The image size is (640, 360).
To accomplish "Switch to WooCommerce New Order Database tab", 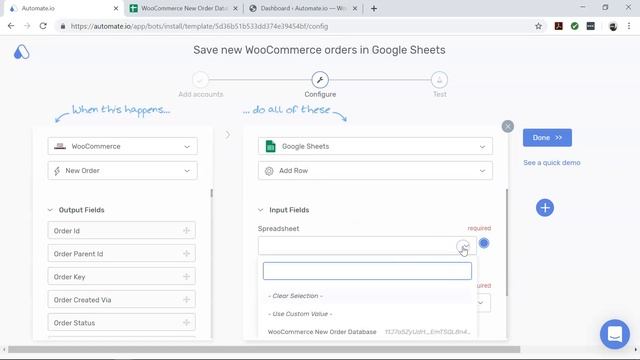I will (184, 8).
